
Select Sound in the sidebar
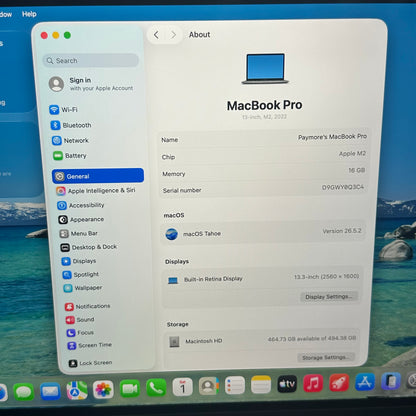[80, 320]
